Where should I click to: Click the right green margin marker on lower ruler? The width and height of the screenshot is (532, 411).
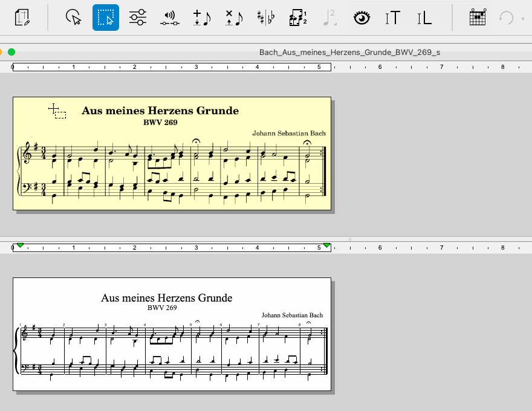click(326, 245)
